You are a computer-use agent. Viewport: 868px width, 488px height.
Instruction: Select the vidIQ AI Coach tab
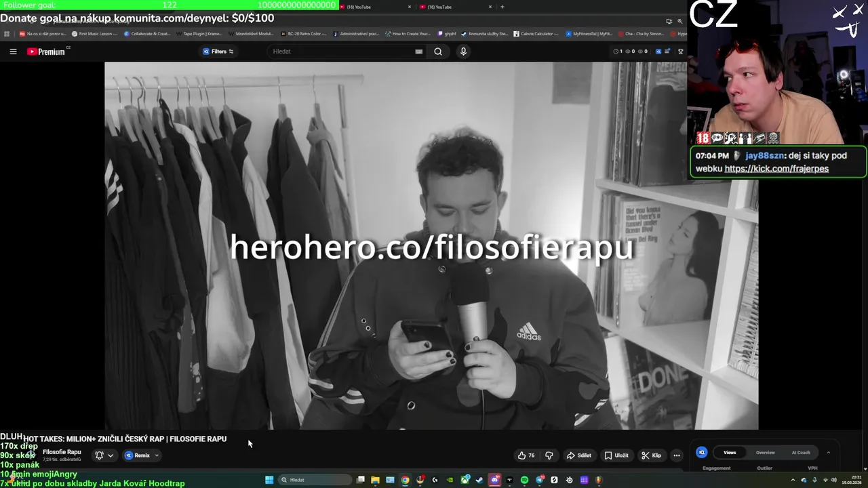(x=801, y=452)
